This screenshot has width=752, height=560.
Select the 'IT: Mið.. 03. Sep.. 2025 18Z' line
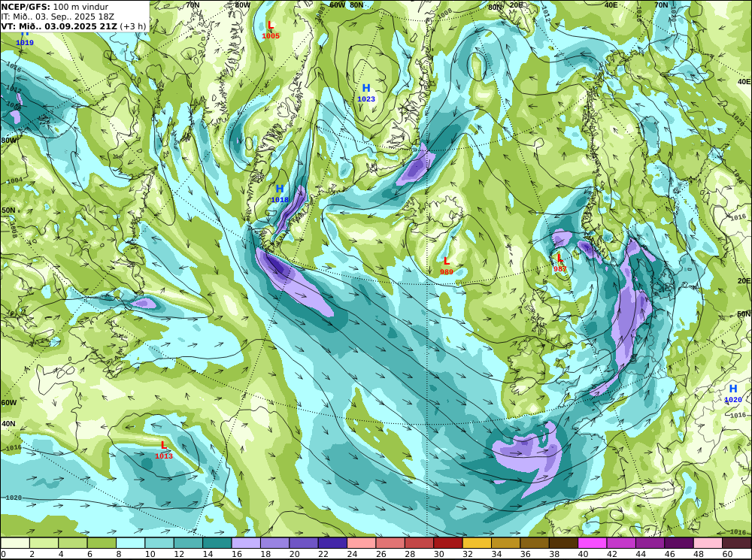[x=58, y=17]
